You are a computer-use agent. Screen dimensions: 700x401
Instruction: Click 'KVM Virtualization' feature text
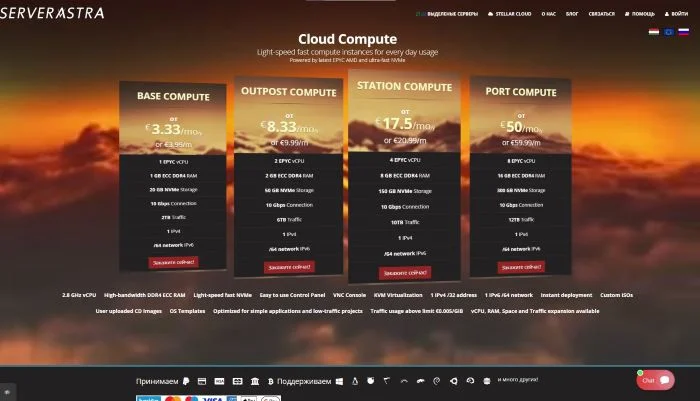(x=398, y=295)
